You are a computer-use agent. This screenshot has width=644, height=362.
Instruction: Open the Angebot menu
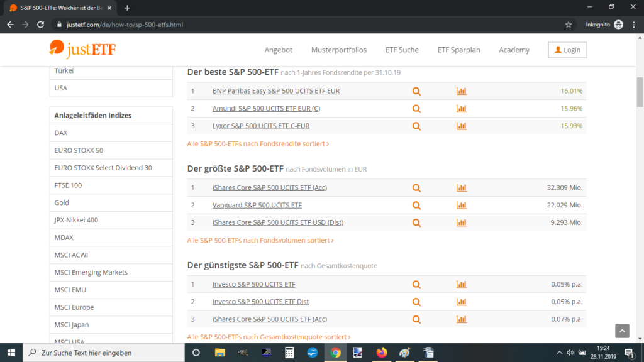click(278, 50)
